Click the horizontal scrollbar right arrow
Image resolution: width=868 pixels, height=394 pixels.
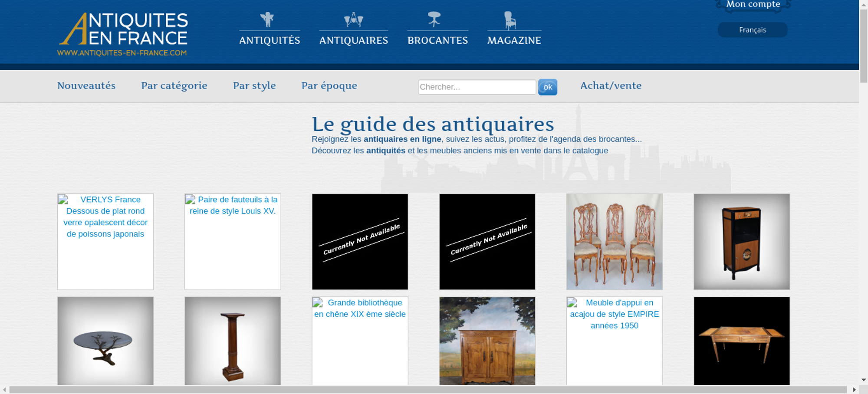[854, 390]
